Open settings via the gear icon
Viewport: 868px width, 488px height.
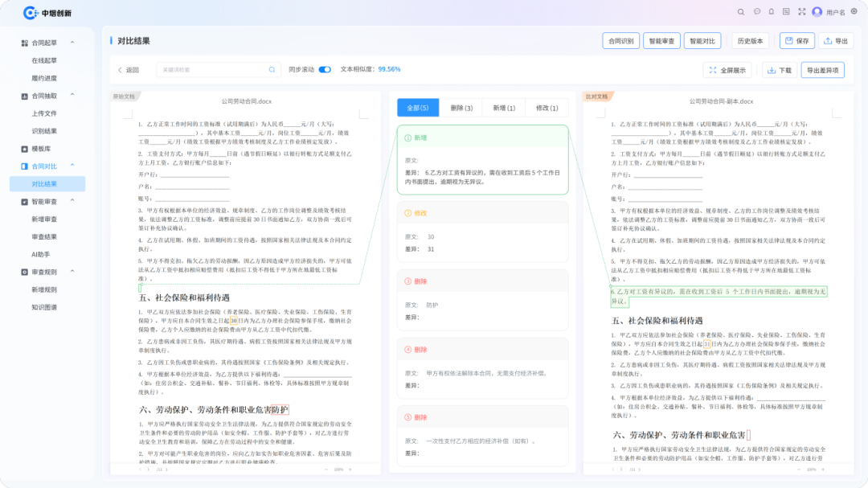[854, 11]
